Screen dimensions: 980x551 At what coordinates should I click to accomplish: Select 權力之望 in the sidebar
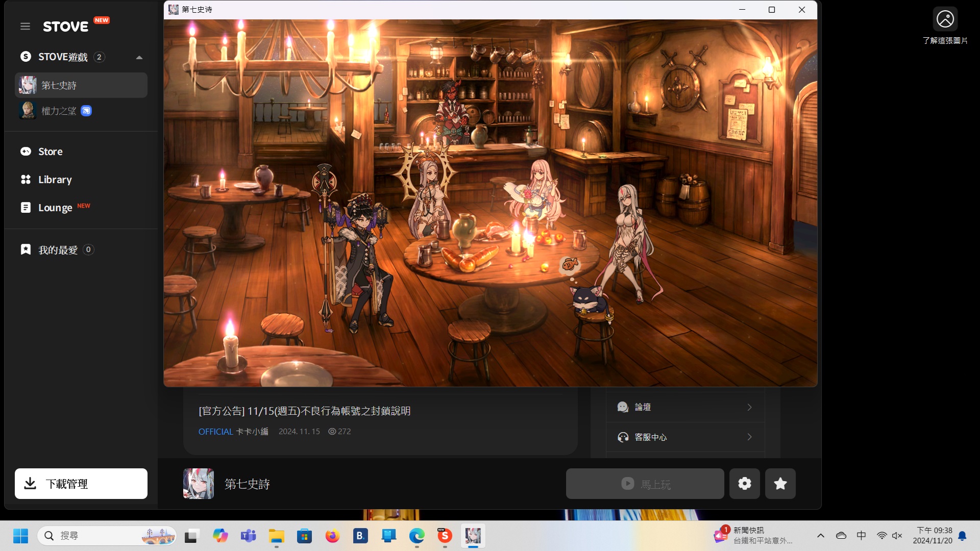pyautogui.click(x=81, y=111)
